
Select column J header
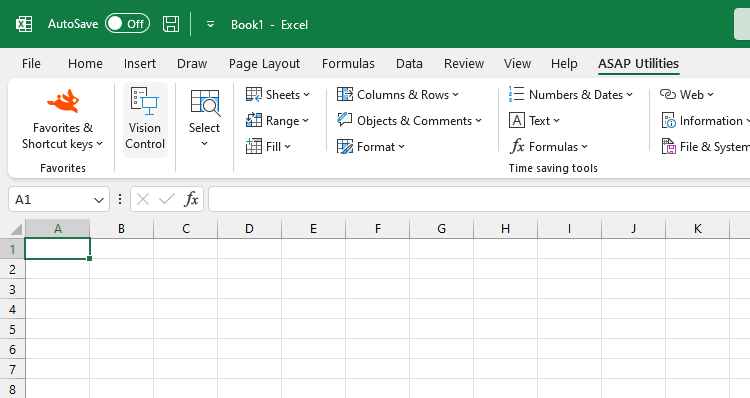pyautogui.click(x=634, y=229)
